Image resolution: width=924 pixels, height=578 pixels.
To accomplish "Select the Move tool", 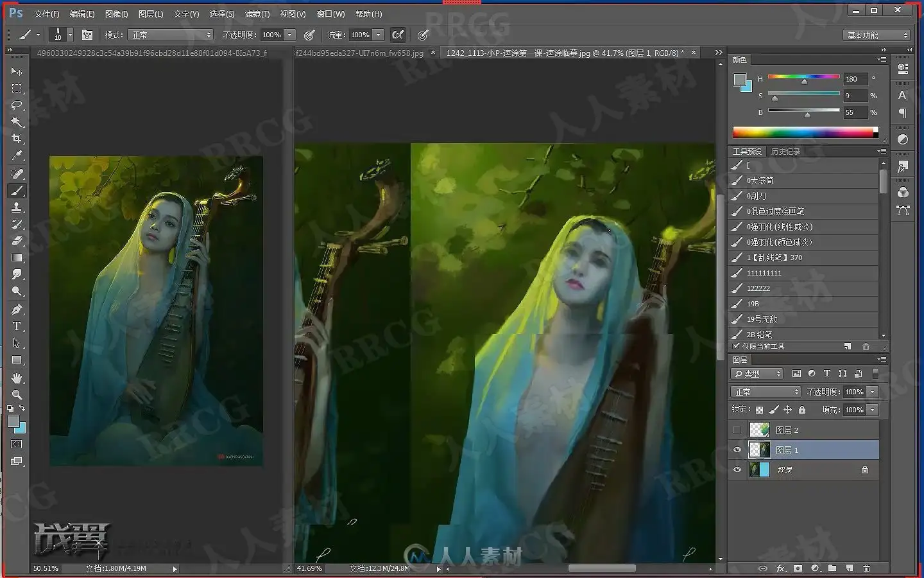I will [x=17, y=71].
